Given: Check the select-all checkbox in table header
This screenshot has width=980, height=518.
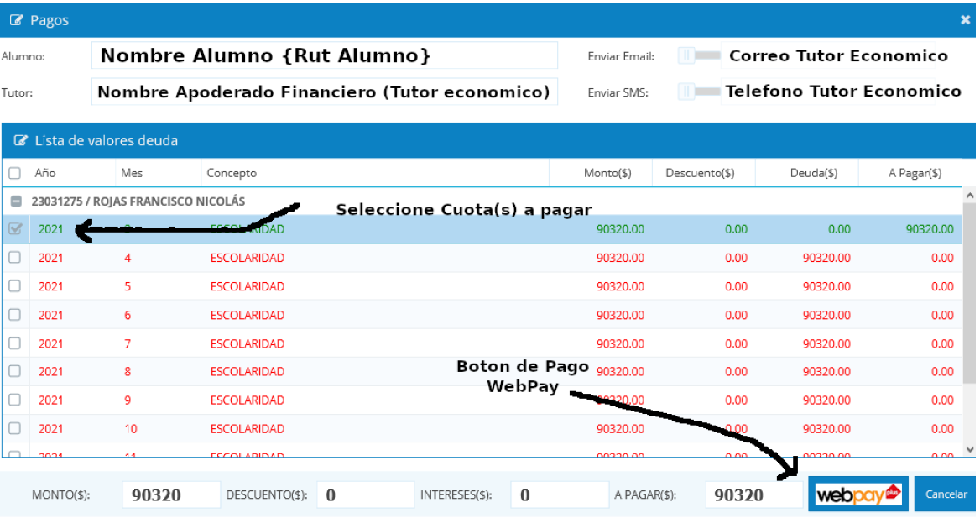Looking at the screenshot, I should (x=15, y=173).
